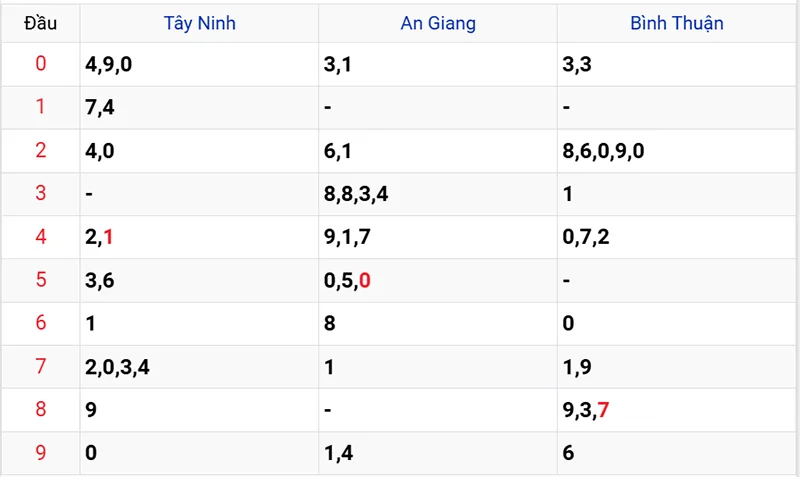Select the red head digit 5
800x477 pixels.
tap(41, 280)
